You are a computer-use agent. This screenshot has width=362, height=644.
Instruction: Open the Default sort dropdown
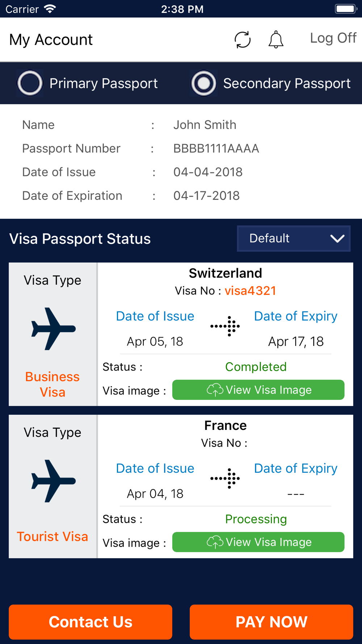294,238
